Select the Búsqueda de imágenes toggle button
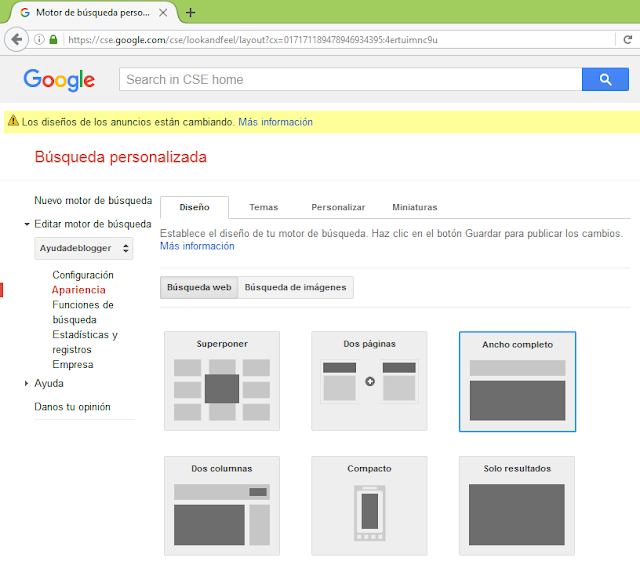Image resolution: width=640 pixels, height=565 pixels. click(x=296, y=287)
